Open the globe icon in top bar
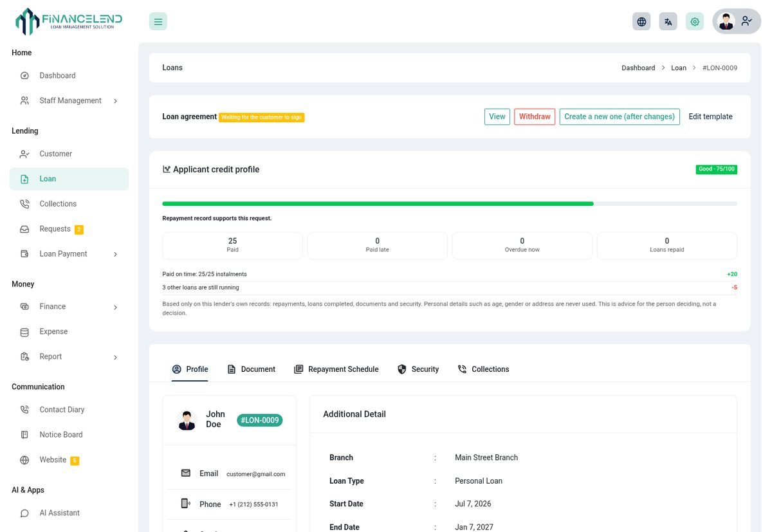 [x=641, y=21]
